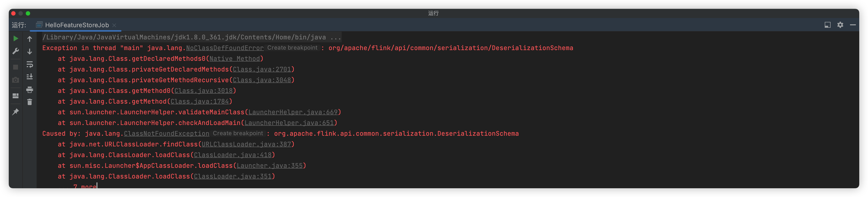Hide the run panel
The width and height of the screenshot is (868, 197).
(853, 25)
